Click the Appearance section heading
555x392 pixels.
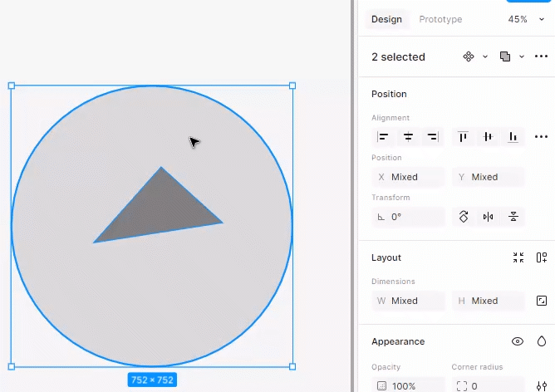tap(398, 341)
